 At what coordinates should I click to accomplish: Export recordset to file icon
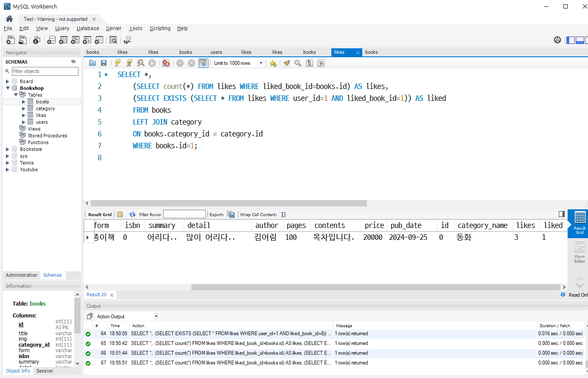(x=231, y=214)
